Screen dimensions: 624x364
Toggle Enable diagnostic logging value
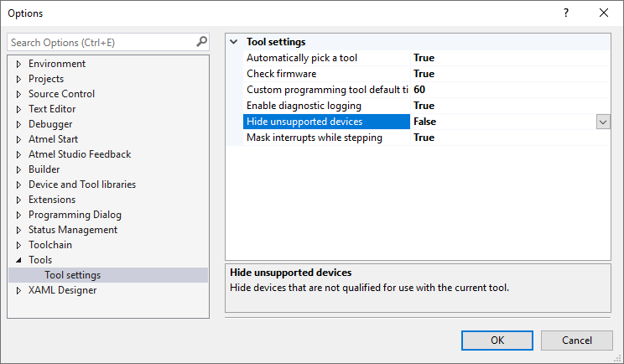coord(424,106)
